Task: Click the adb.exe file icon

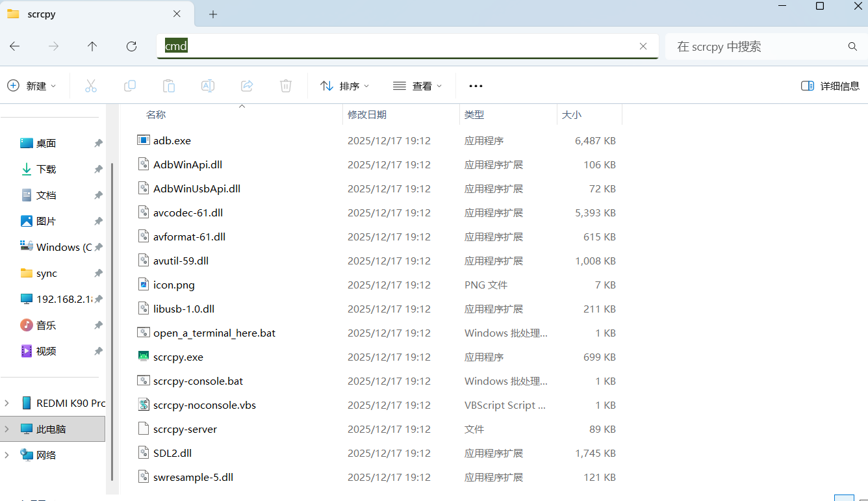Action: pyautogui.click(x=144, y=140)
